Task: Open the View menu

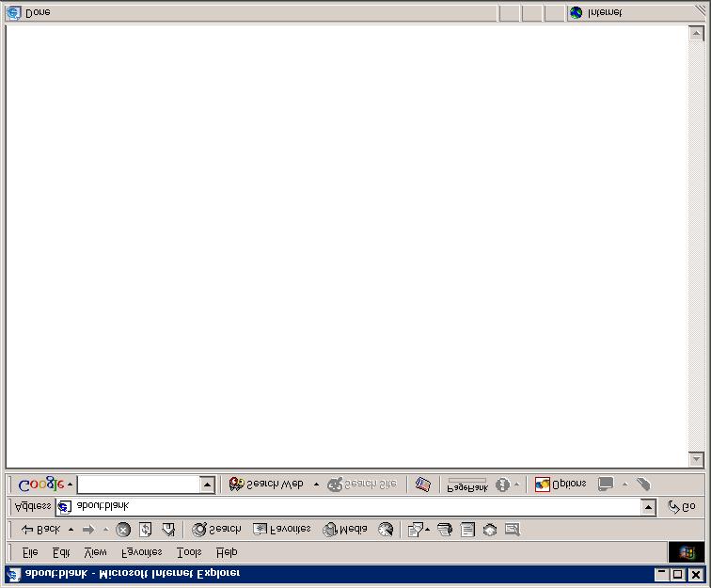Action: (x=95, y=552)
